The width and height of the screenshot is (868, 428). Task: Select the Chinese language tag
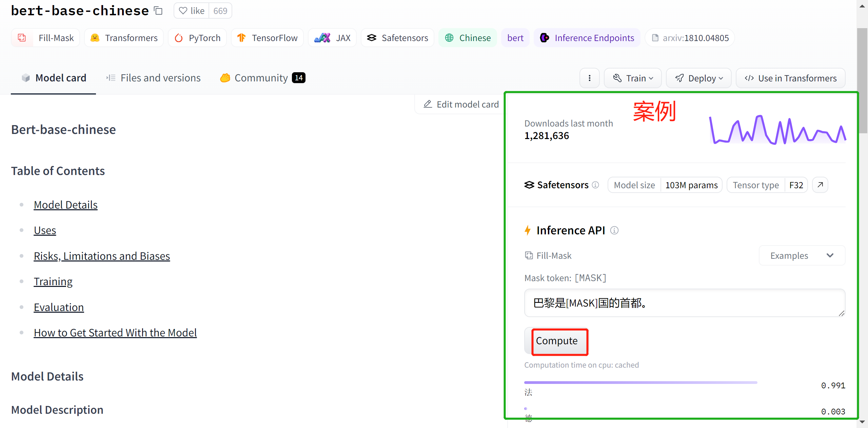(468, 38)
